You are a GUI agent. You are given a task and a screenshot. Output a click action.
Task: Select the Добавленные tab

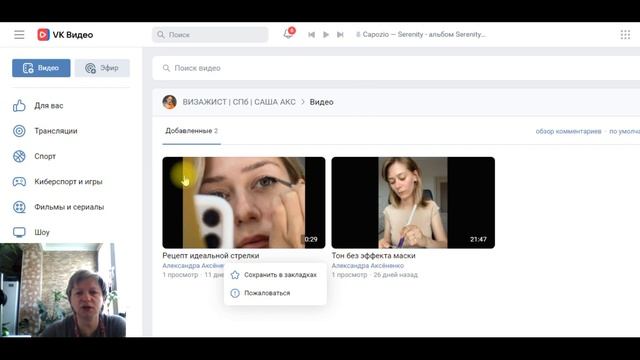[191, 131]
